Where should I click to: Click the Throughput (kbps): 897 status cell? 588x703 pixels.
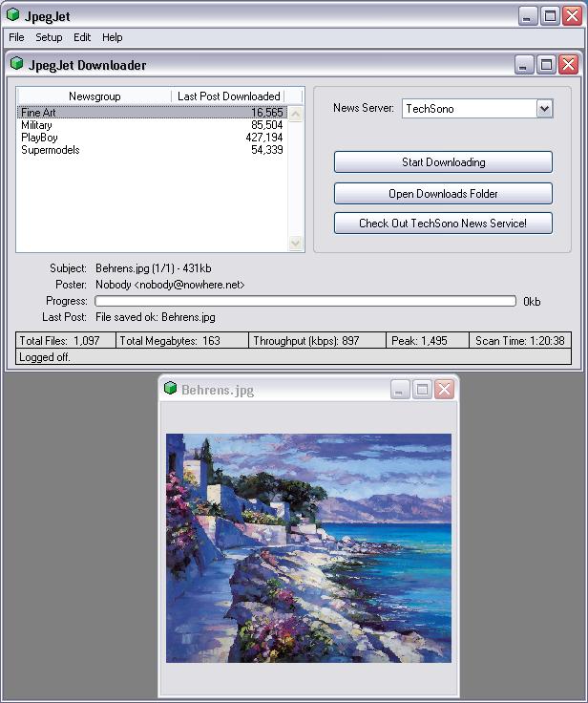click(317, 341)
